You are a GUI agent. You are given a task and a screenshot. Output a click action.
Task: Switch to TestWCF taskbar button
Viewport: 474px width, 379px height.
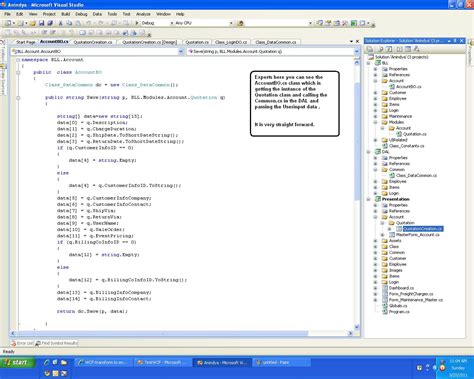coord(163,363)
